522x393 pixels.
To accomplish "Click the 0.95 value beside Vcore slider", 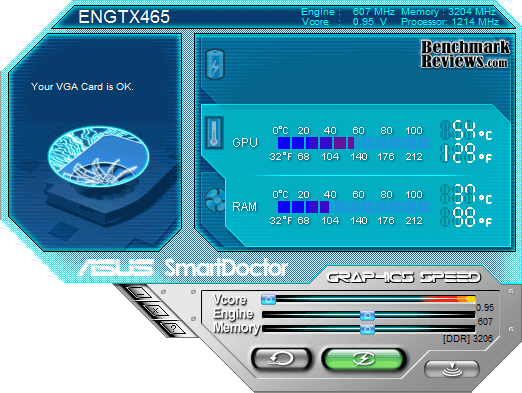I will click(485, 308).
